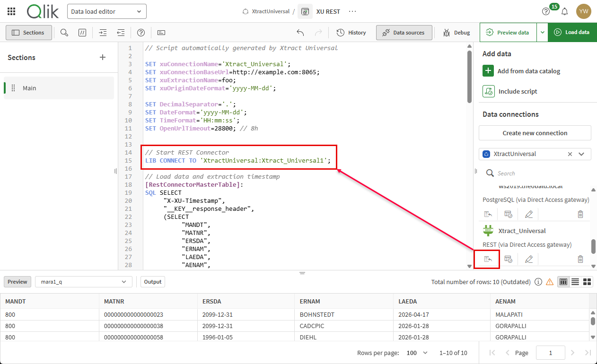Click Load data
The height and width of the screenshot is (364, 597).
point(572,32)
